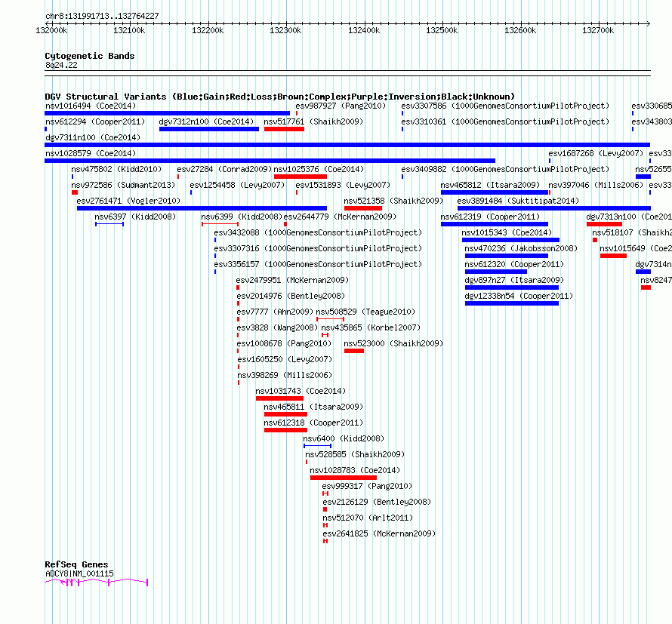Click the esv3891484 (Suktitipat2014) label
Screen dimensions: 672x624
coord(518,201)
